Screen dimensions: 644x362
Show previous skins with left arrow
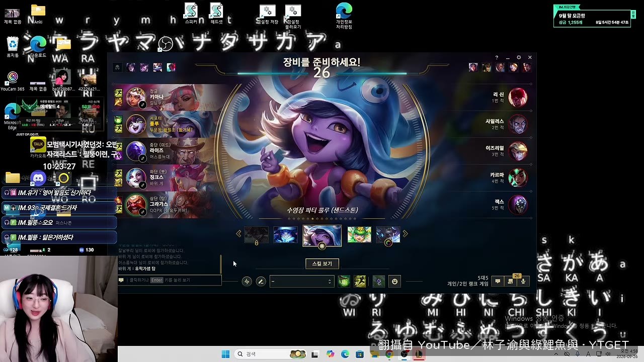239,234
